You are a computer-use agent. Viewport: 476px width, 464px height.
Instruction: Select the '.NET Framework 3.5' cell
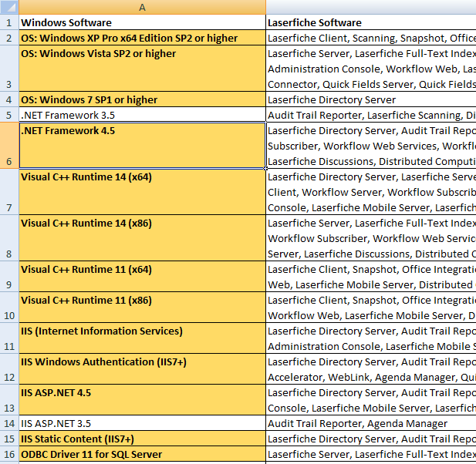click(x=143, y=115)
